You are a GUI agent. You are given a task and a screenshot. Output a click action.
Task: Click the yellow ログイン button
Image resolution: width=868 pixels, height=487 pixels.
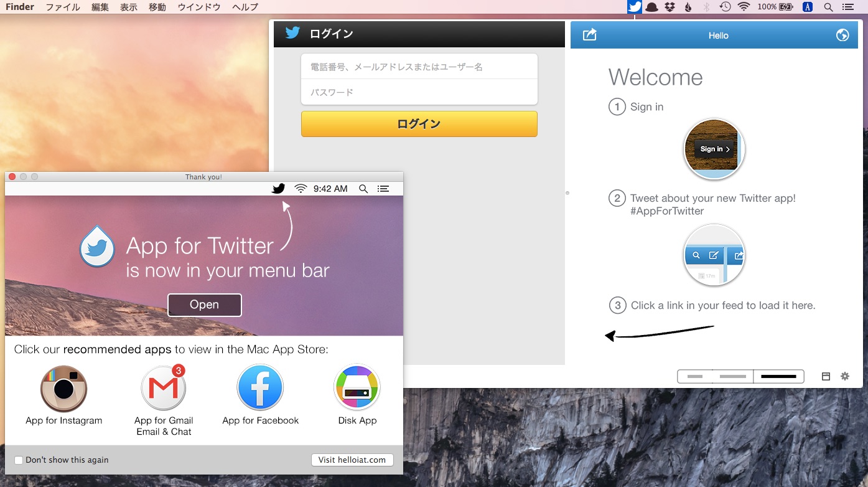(x=419, y=124)
